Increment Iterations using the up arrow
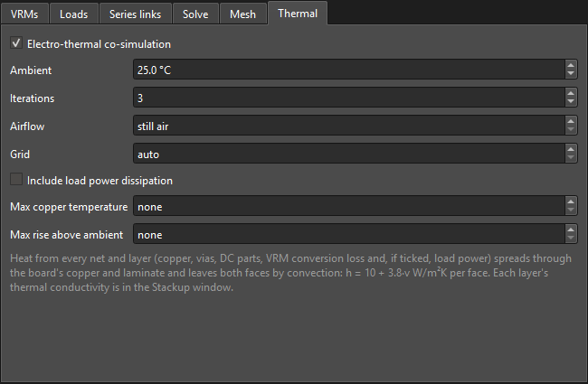 (x=571, y=93)
